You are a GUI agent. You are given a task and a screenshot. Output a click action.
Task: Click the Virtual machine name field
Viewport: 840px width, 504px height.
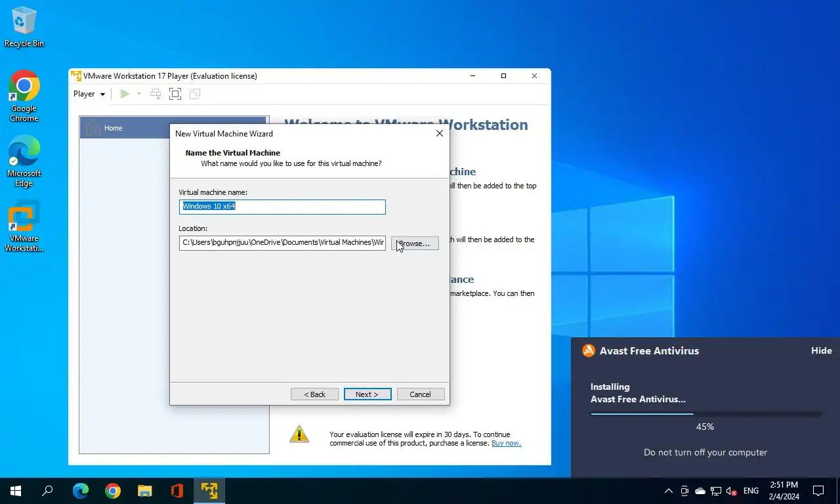[282, 206]
